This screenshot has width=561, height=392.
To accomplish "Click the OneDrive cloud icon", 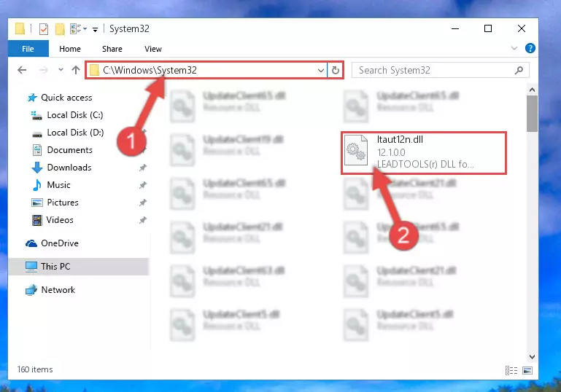I will 31,243.
